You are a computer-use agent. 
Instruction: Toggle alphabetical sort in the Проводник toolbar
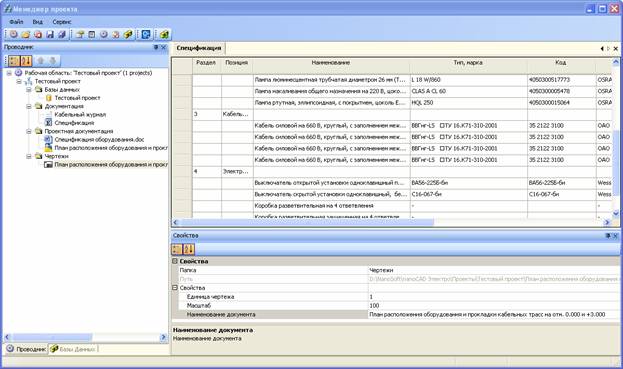tap(26, 61)
